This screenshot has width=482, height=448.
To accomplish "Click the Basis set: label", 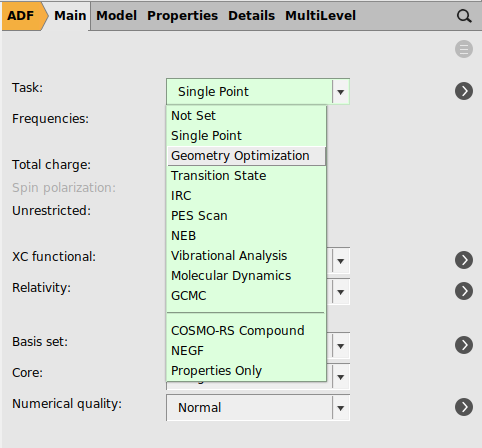I will (40, 342).
